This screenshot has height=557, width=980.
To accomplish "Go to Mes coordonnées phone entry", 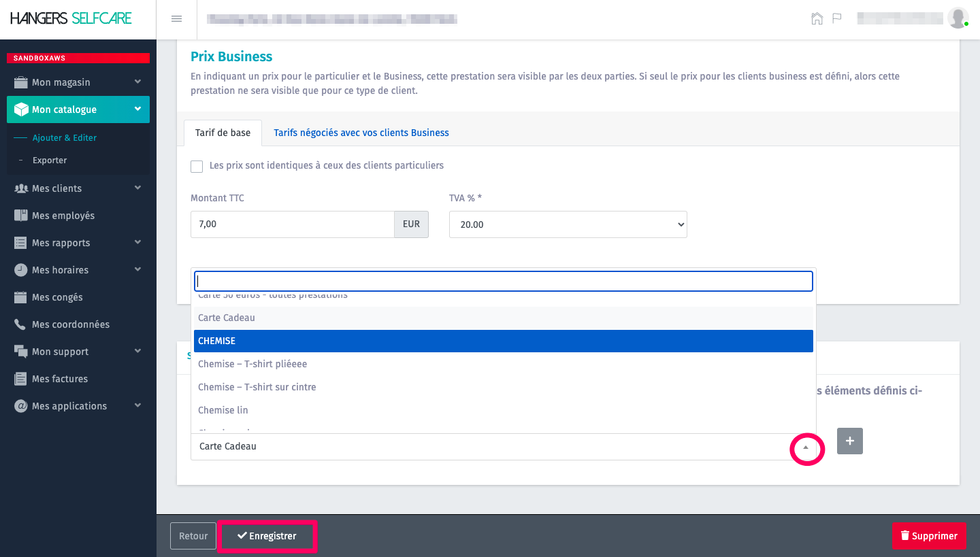I will pyautogui.click(x=70, y=324).
